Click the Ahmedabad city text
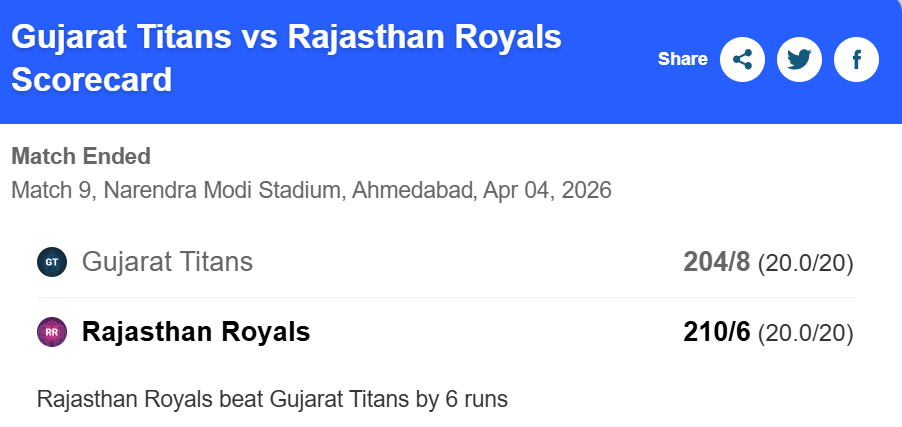This screenshot has height=427, width=902. point(412,189)
